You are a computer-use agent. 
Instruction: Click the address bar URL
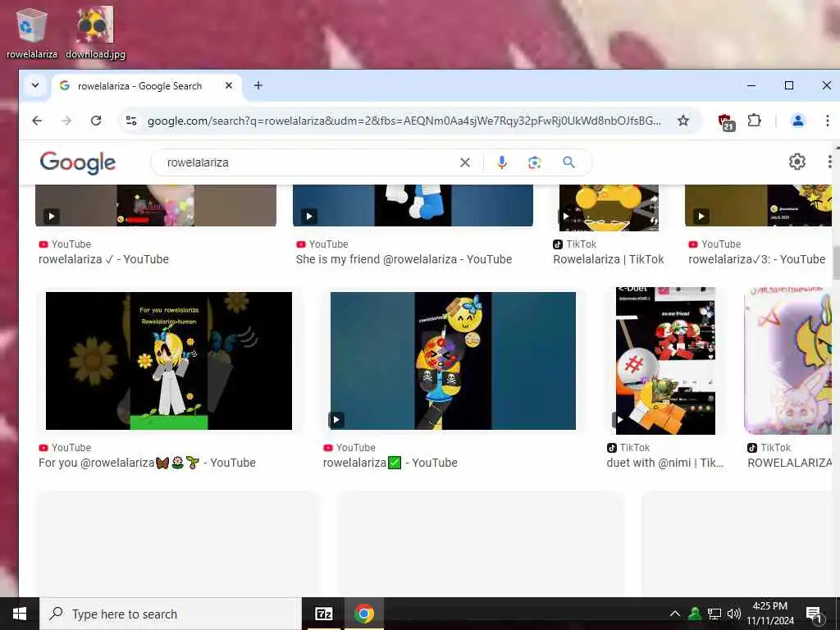pos(404,121)
